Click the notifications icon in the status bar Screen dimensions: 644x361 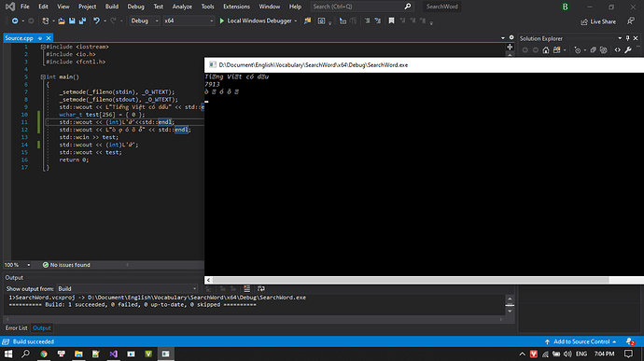pos(630,341)
